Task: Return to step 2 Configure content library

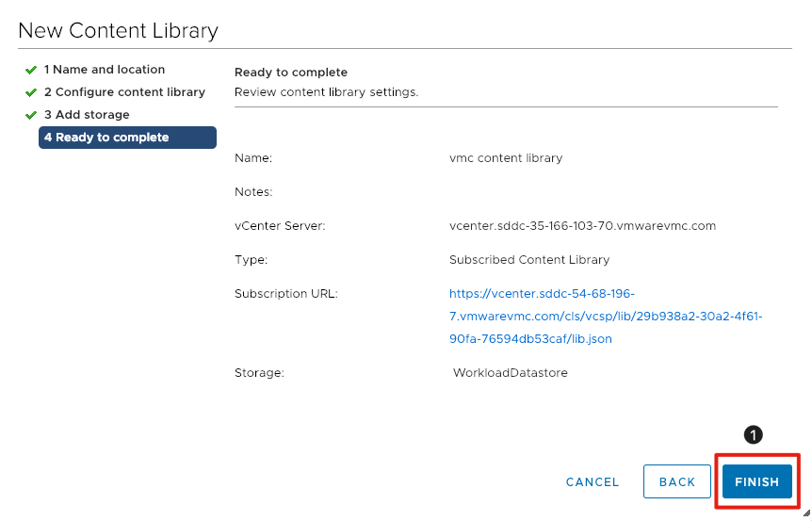Action: (x=124, y=92)
